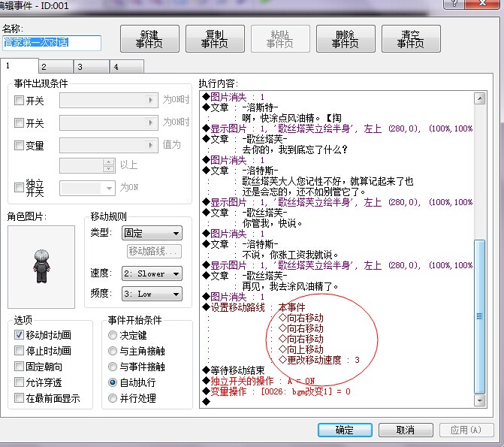This screenshot has width=504, height=447.
Task: Switch to event page tab 3
Action: (x=92, y=67)
